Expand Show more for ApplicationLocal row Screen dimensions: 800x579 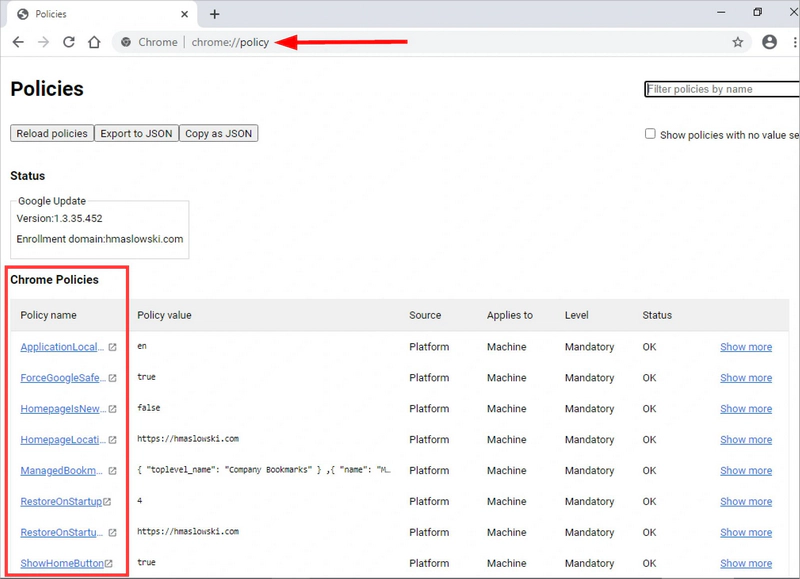746,347
